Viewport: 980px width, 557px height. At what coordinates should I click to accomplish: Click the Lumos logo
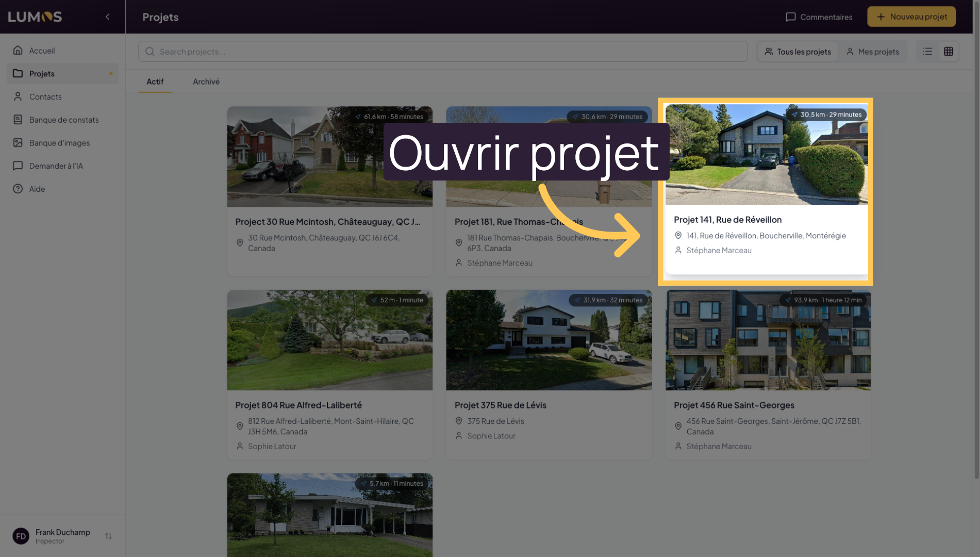35,17
